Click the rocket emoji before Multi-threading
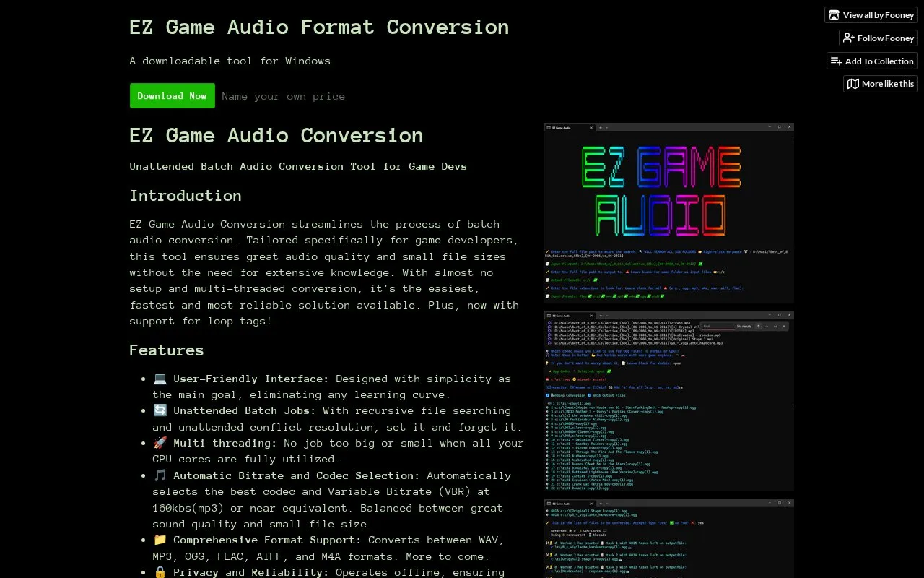The height and width of the screenshot is (578, 924). tap(160, 443)
